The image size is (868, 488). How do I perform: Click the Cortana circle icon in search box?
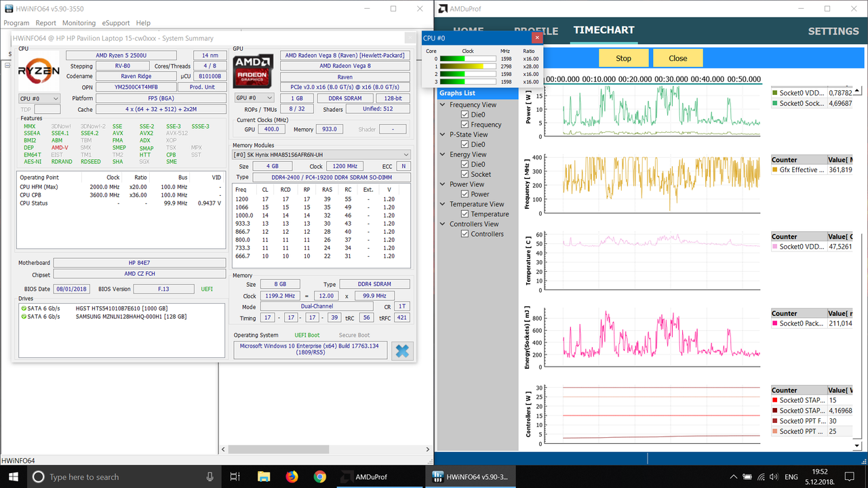38,477
